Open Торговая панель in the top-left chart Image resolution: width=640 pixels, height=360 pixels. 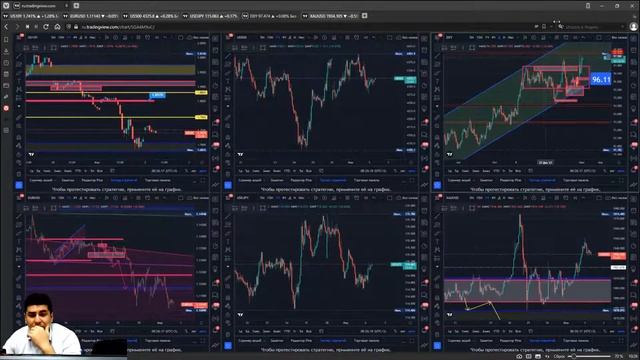click(x=158, y=180)
